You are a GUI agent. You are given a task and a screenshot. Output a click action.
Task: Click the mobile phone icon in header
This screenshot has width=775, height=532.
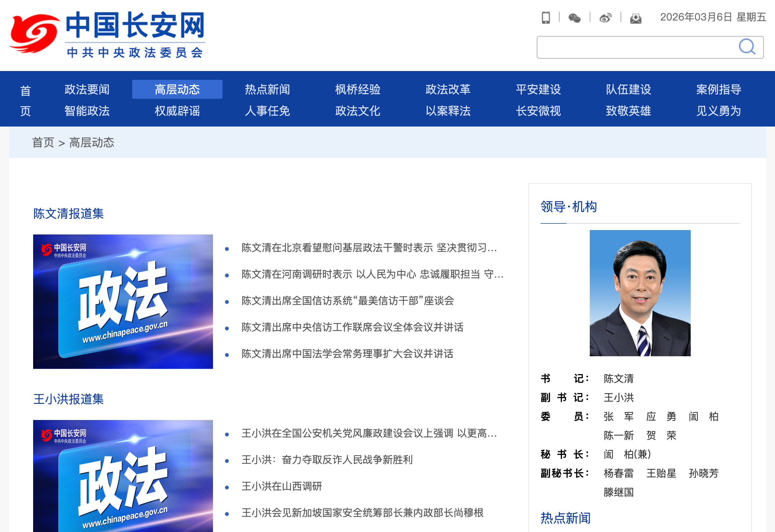[x=546, y=18]
